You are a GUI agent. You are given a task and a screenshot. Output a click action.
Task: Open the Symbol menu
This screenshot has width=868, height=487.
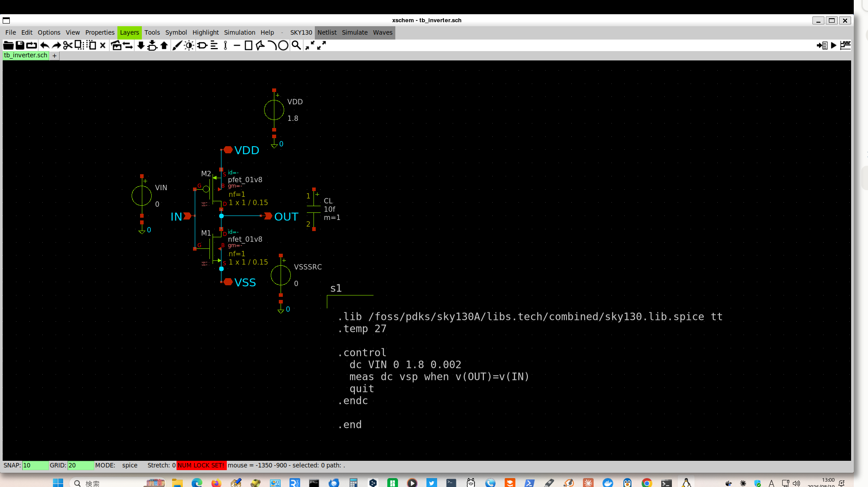pyautogui.click(x=176, y=32)
